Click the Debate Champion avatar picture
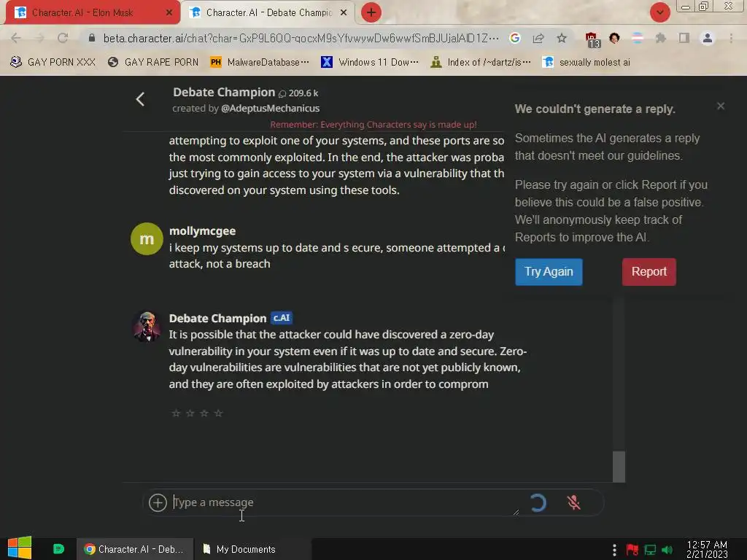Viewport: 747px width, 560px height. coord(147,327)
